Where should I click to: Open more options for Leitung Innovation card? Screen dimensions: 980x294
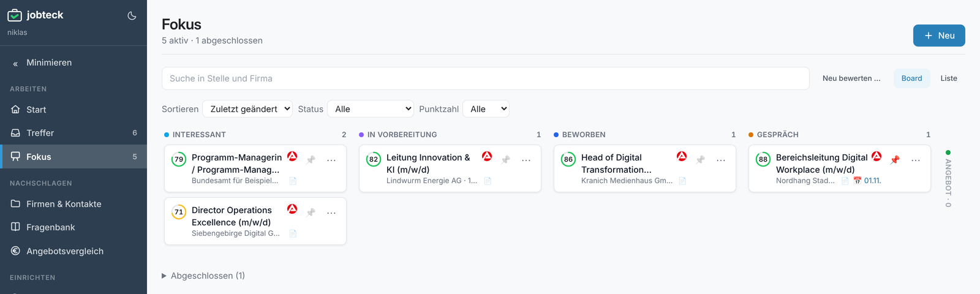(526, 160)
